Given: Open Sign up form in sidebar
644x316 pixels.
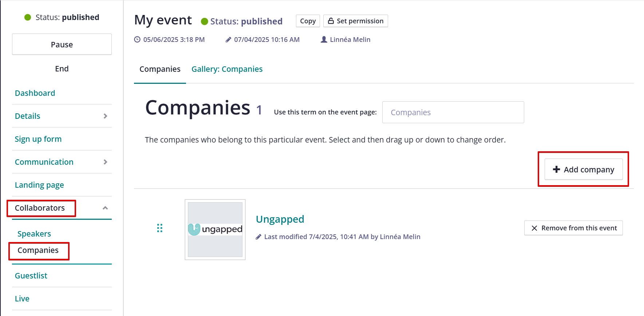Looking at the screenshot, I should tap(38, 139).
